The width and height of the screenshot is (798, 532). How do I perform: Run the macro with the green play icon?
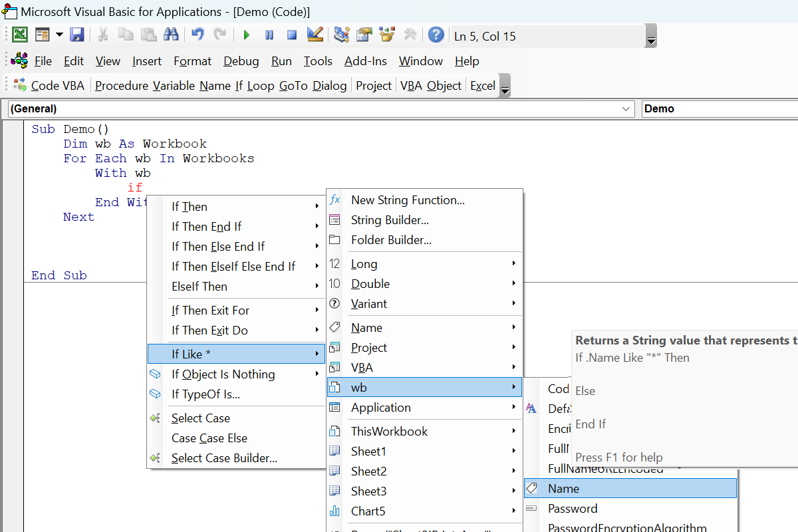[247, 35]
